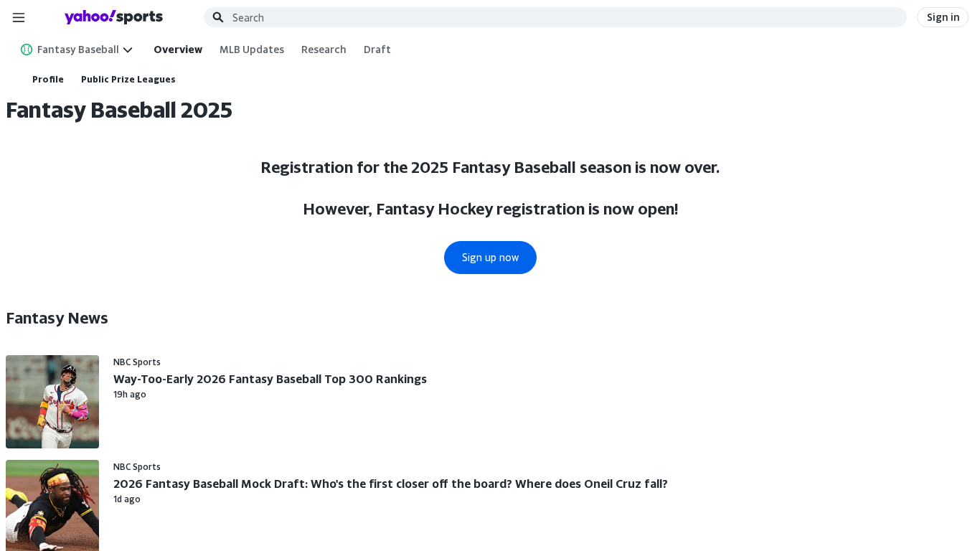Expand the Fantasy Baseball dropdown chevron
Image resolution: width=980 pixels, height=551 pixels.
click(128, 50)
